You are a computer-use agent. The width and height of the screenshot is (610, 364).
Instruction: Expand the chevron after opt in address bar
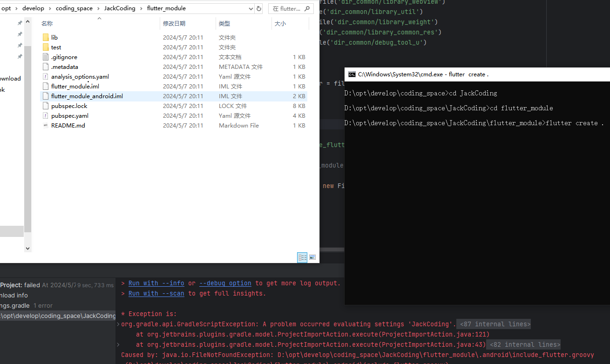click(x=17, y=8)
